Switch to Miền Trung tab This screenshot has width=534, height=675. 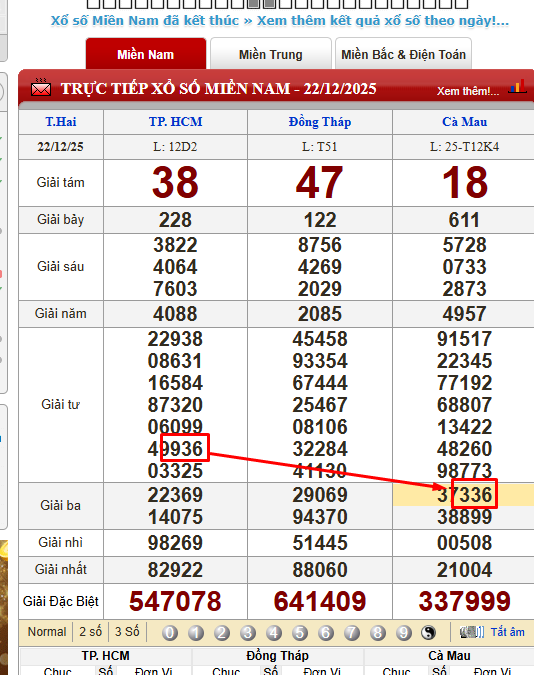271,54
